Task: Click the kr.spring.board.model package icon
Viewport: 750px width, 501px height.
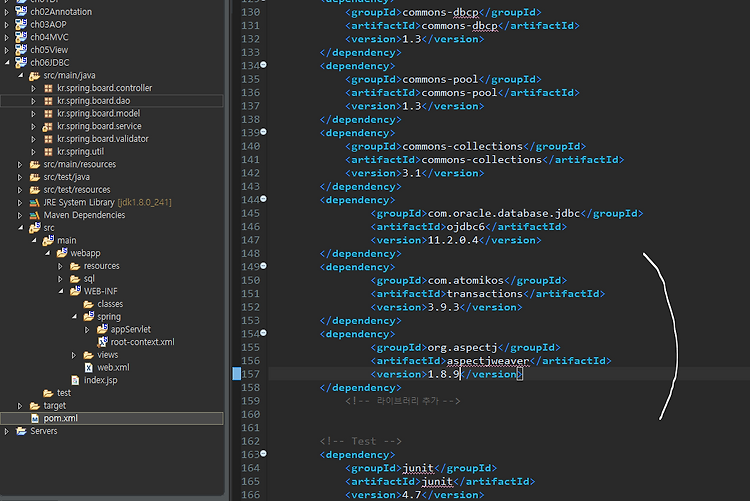Action: pyautogui.click(x=48, y=113)
